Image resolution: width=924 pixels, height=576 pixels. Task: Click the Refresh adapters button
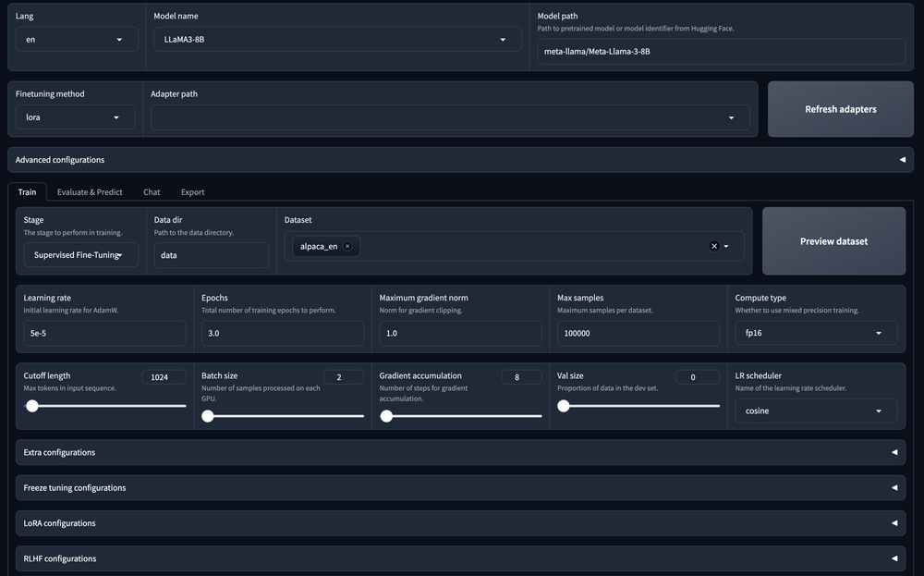point(840,109)
